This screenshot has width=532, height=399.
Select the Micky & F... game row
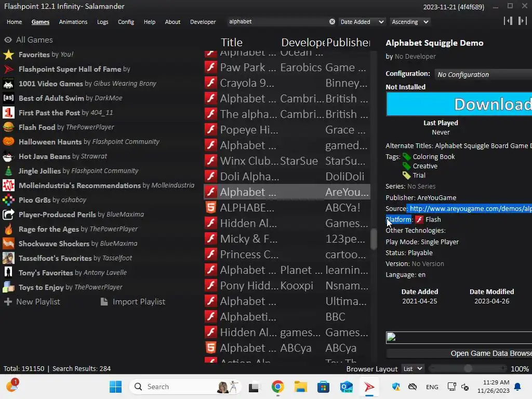[287, 239]
